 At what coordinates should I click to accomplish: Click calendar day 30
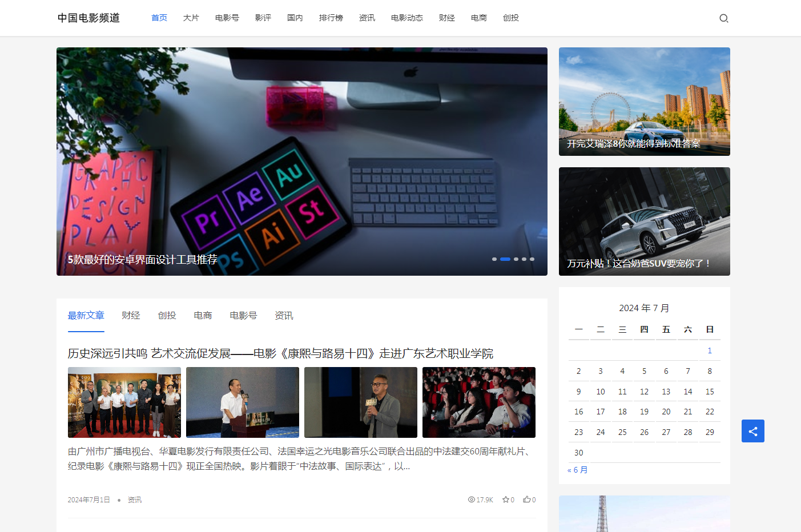(579, 453)
